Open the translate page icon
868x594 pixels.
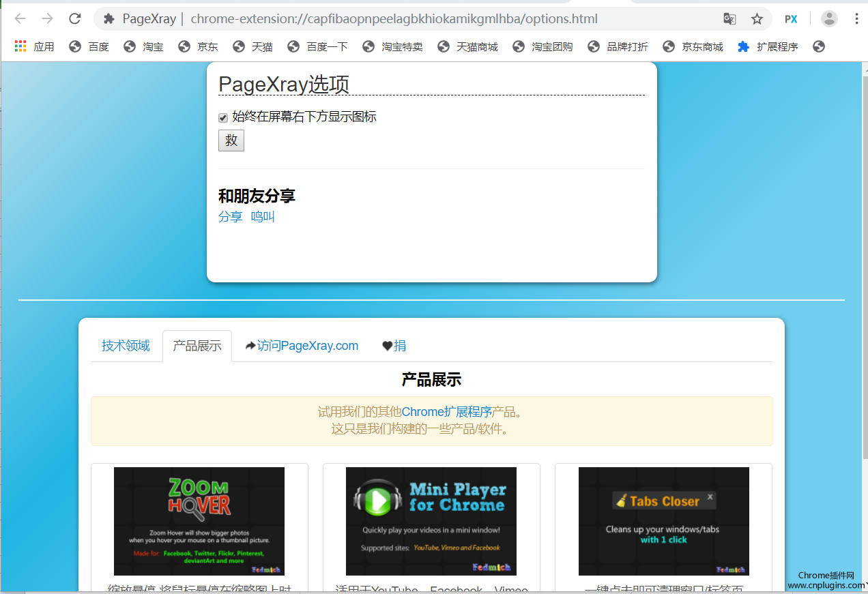[x=729, y=19]
